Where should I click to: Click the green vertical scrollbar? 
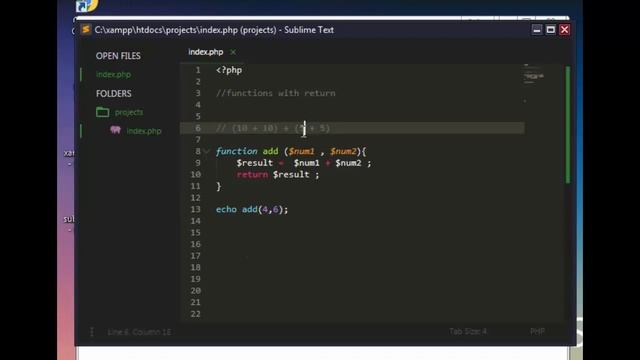click(x=568, y=124)
